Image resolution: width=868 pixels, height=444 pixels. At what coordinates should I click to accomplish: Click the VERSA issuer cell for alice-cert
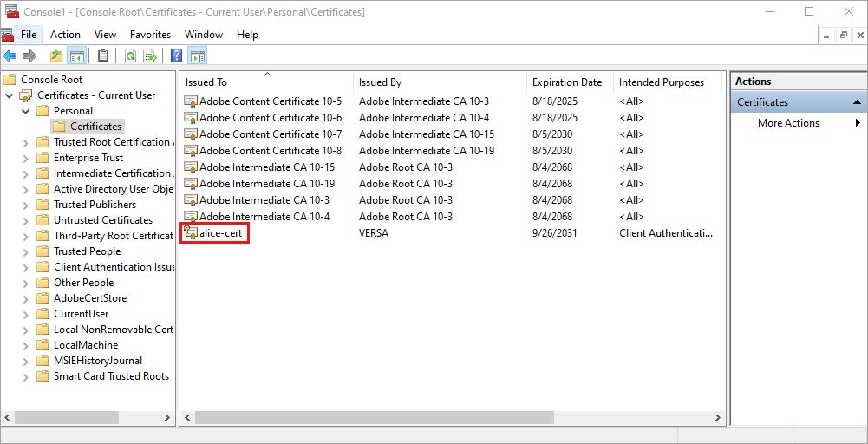(x=374, y=233)
